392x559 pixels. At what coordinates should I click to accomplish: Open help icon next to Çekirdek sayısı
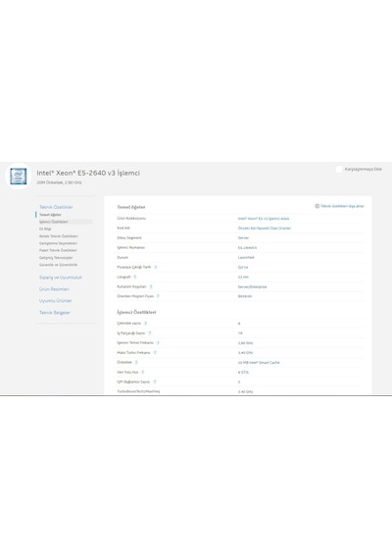tap(145, 324)
